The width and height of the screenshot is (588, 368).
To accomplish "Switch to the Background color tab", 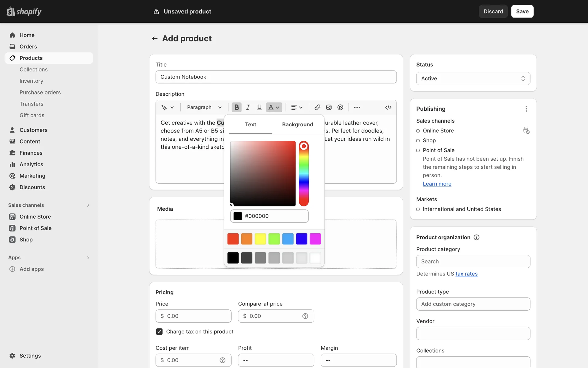I will tap(297, 125).
